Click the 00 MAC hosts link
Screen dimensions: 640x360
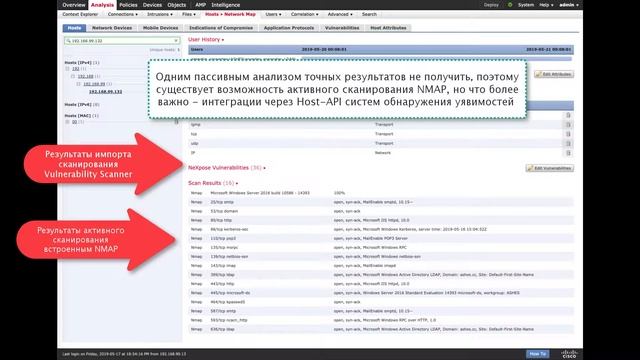tap(74, 122)
